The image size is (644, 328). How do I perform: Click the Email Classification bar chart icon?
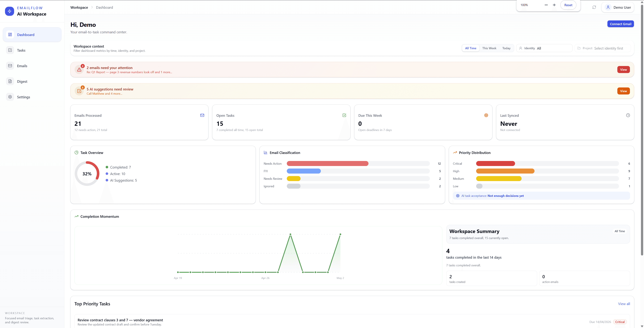(x=265, y=152)
